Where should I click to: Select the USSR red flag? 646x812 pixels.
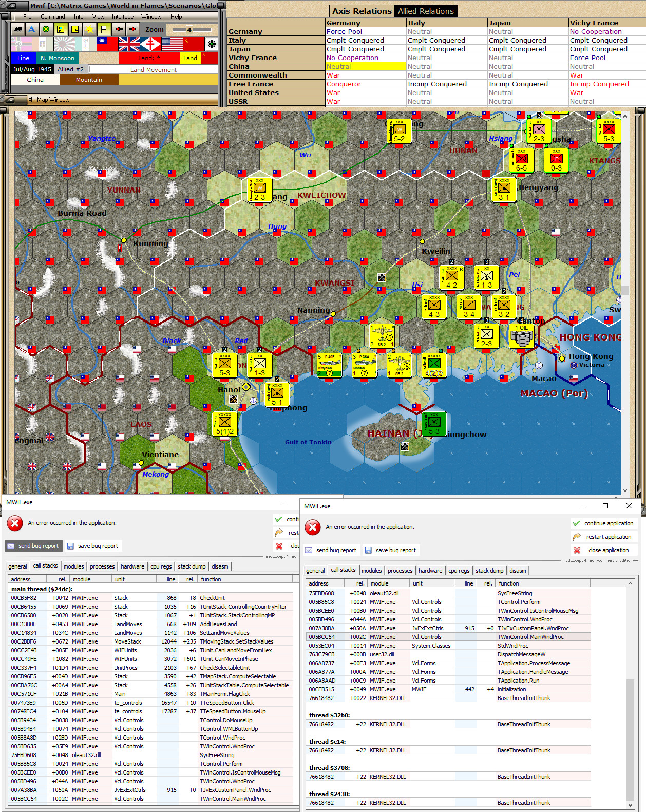(194, 44)
